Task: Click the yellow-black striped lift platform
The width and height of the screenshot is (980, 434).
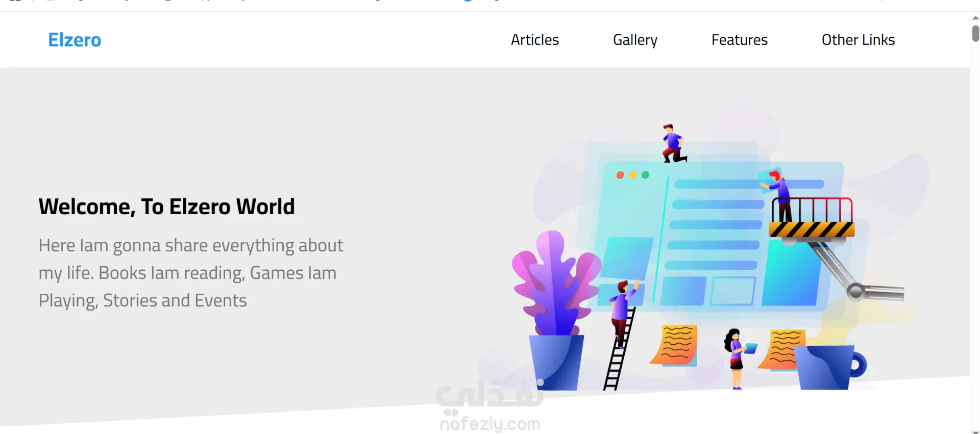Action: (812, 229)
